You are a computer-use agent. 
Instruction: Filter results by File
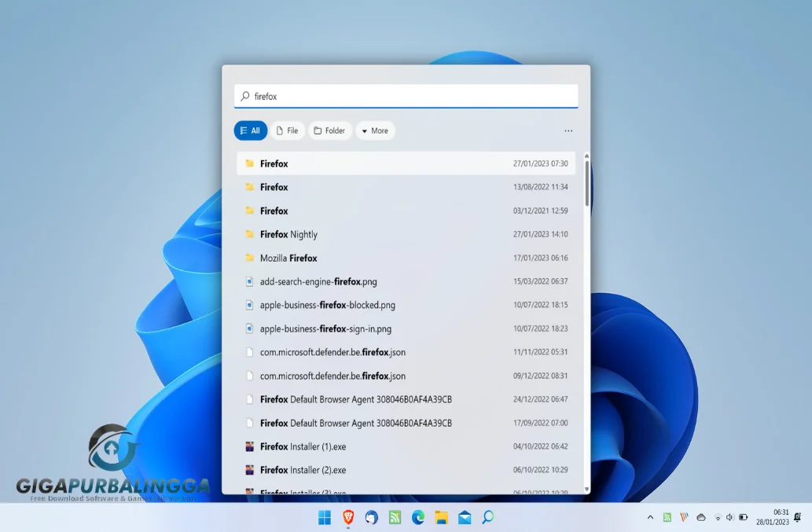288,130
